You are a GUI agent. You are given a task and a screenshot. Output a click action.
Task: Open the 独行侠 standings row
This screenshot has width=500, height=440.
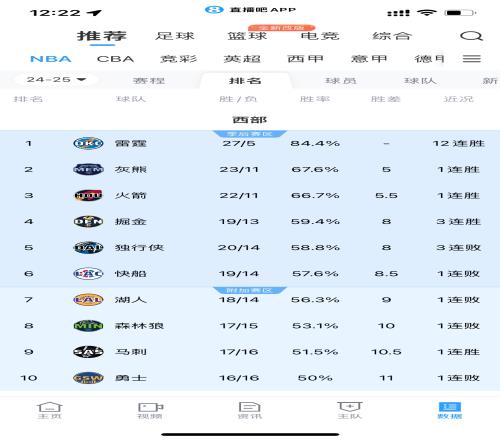(250, 248)
